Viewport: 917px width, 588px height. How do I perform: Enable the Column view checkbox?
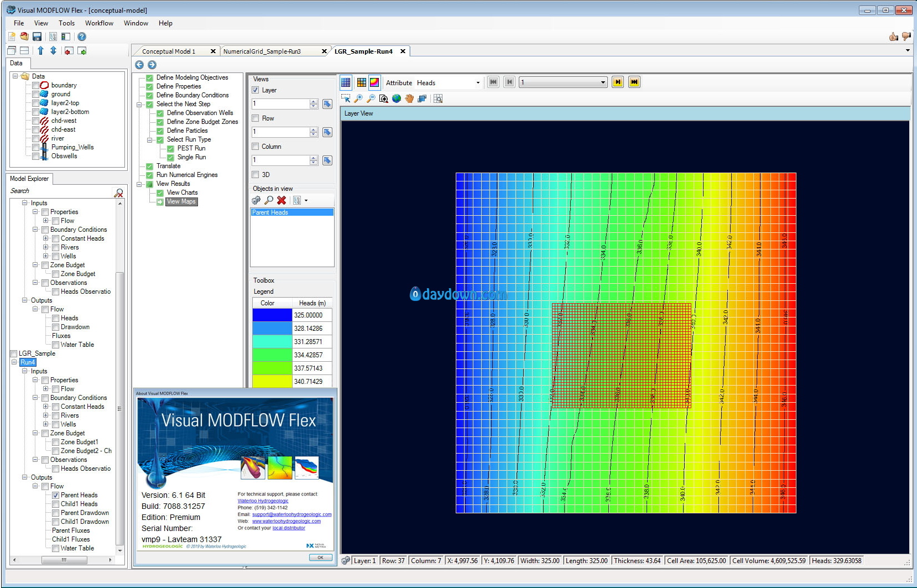[256, 147]
